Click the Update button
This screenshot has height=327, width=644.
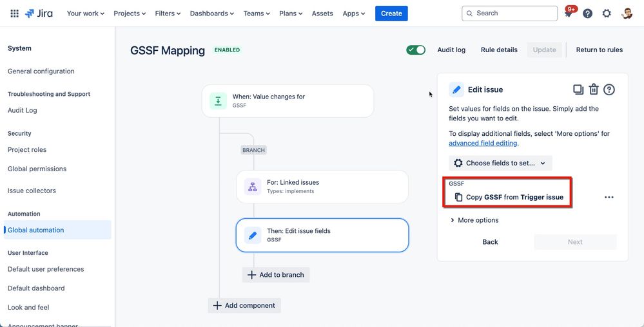(x=545, y=50)
